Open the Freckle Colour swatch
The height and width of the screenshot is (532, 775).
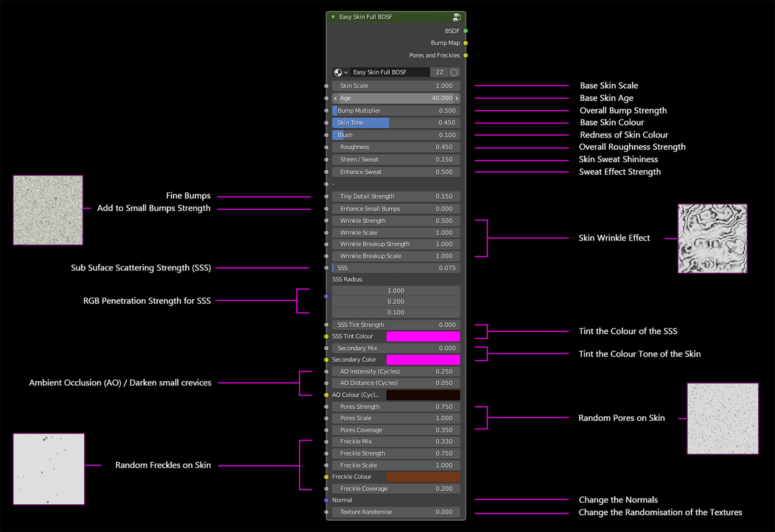coord(423,477)
